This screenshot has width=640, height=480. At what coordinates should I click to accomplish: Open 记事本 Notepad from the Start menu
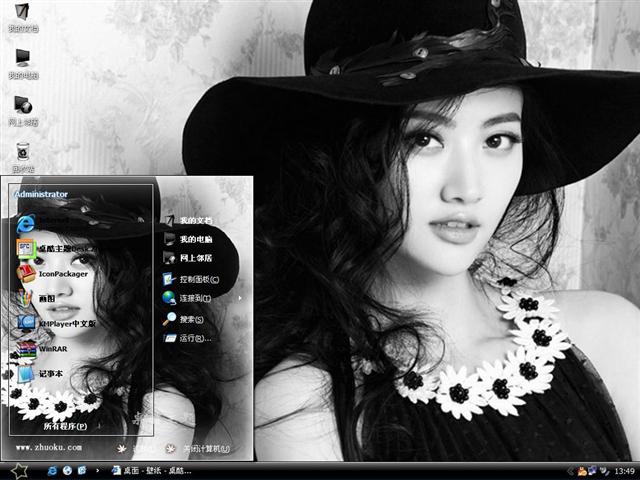coord(40,373)
